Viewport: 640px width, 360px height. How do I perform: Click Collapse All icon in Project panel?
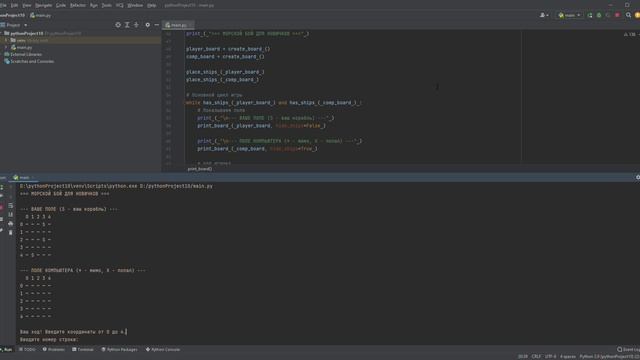(x=136, y=25)
